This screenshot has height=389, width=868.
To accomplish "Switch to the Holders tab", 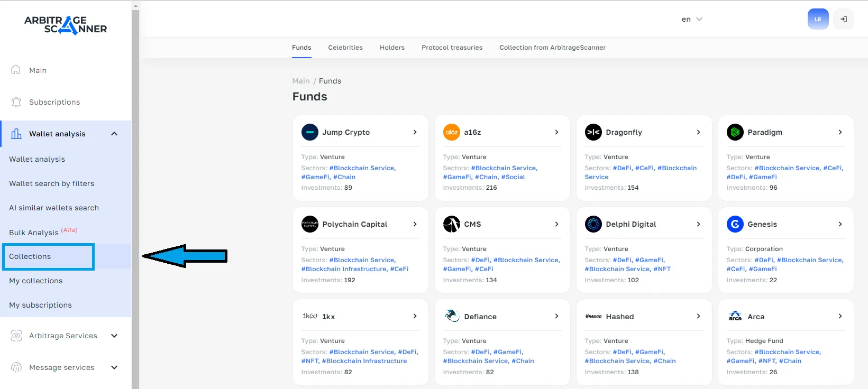I will pos(392,48).
